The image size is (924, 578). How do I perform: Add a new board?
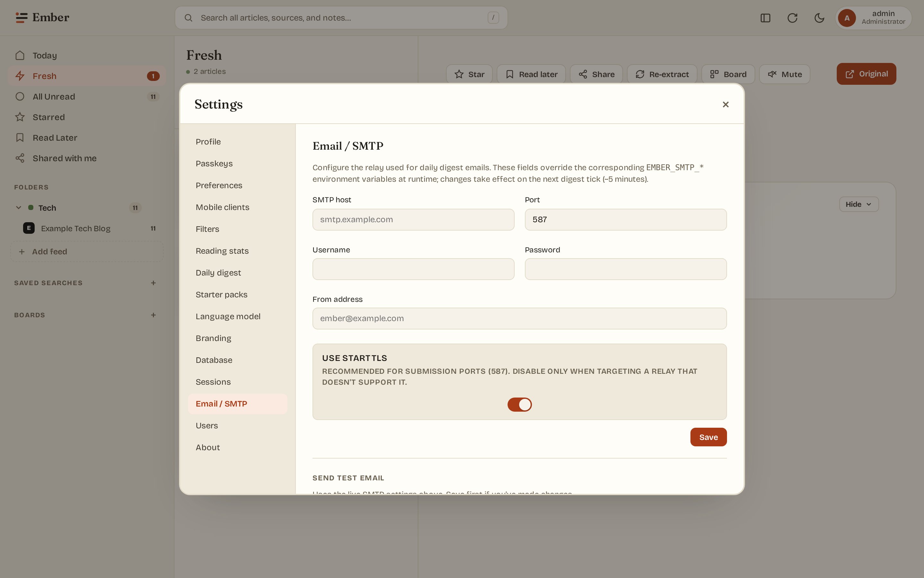pyautogui.click(x=153, y=315)
